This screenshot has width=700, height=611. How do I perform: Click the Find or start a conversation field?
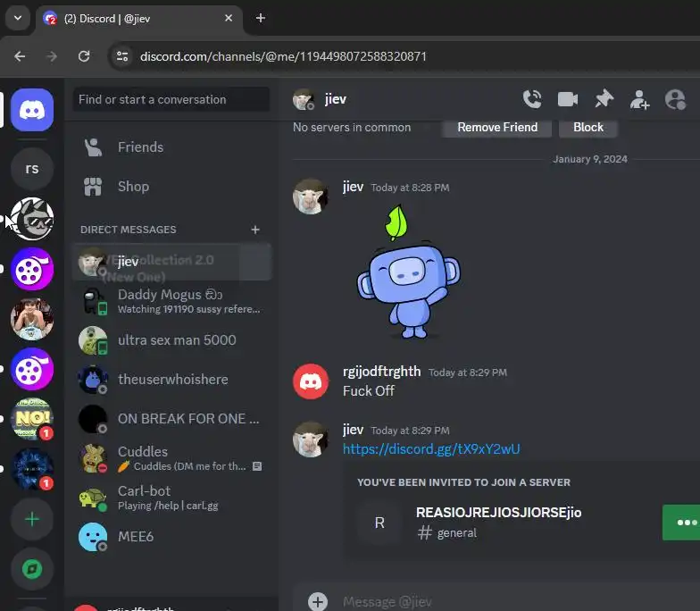coord(171,99)
